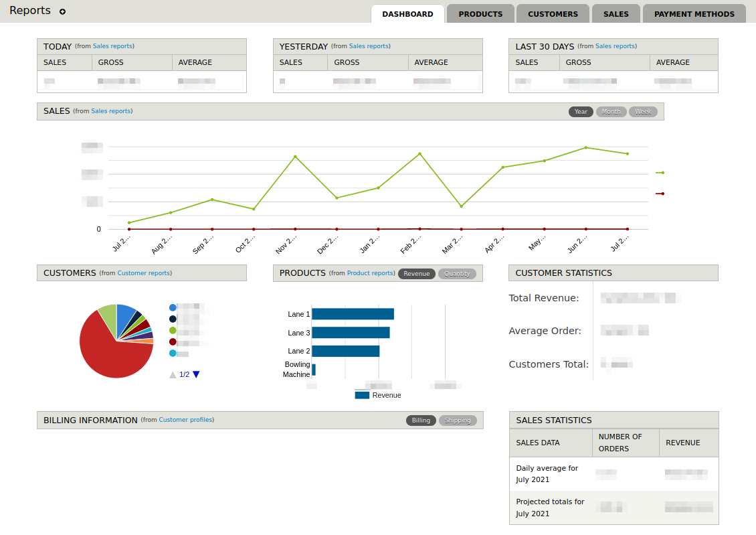Click the plus icon beside Reports title

(63, 12)
